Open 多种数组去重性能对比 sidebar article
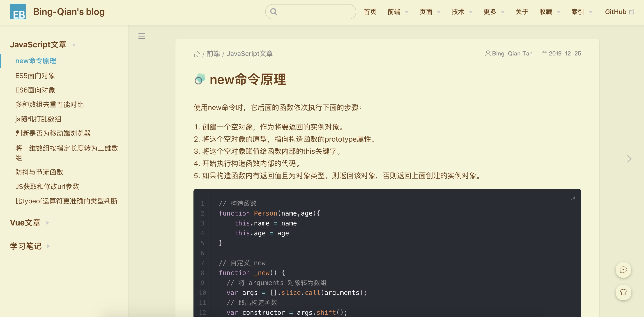The image size is (644, 317). point(50,104)
